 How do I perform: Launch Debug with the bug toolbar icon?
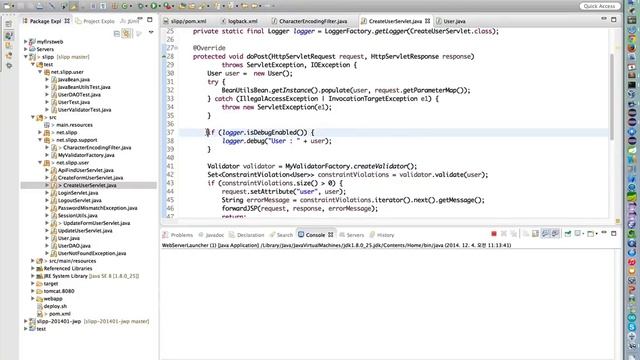point(141,6)
